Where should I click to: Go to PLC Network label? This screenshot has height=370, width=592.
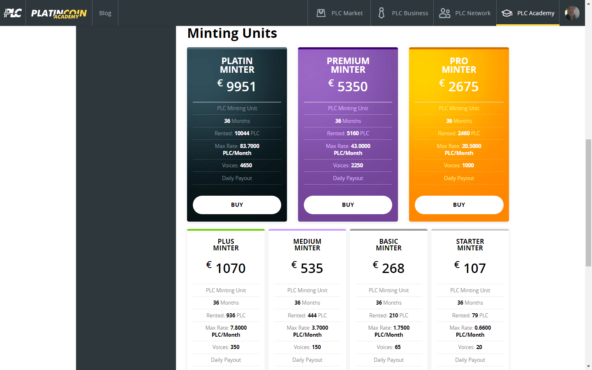point(473,13)
